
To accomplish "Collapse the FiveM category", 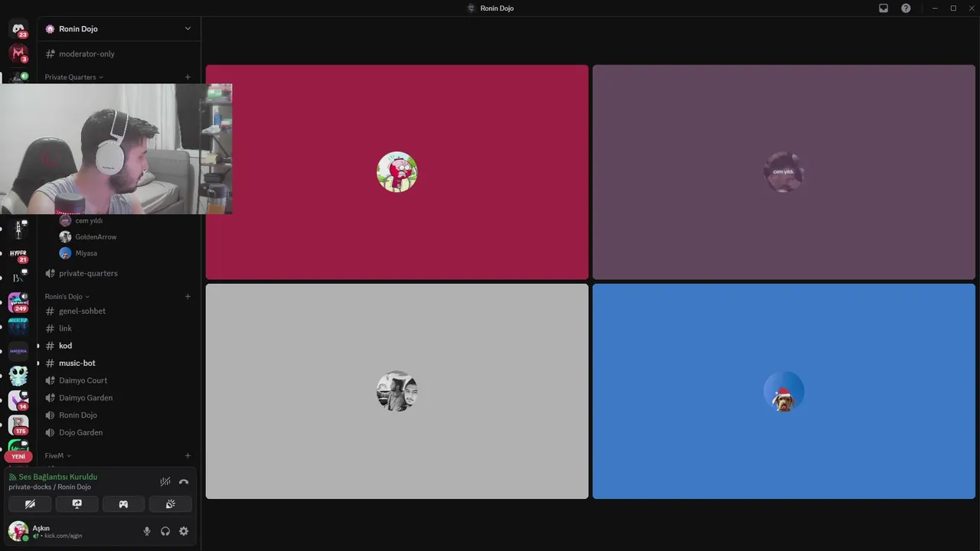I will (57, 455).
